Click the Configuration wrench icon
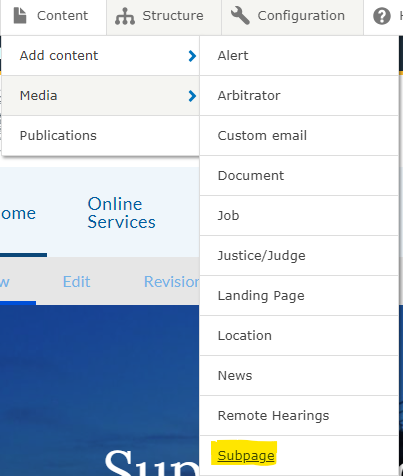Screen dimensions: 403x476 pyautogui.click(x=240, y=16)
